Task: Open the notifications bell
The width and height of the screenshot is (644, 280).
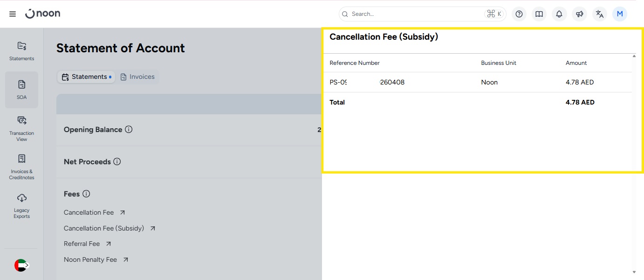Action: coord(559,14)
